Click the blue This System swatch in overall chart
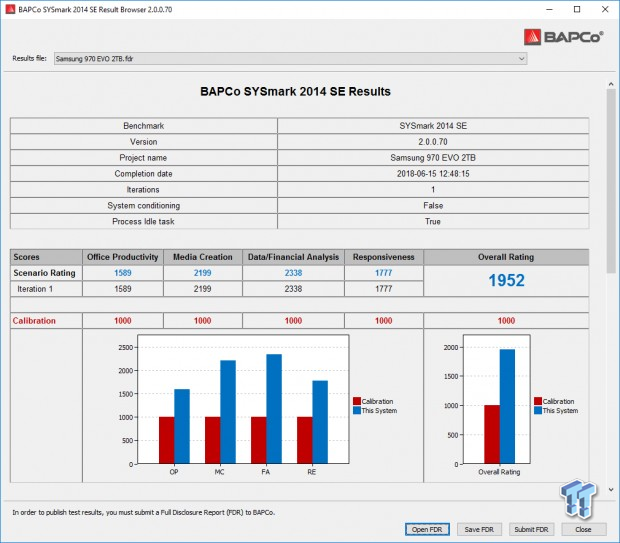Viewport: 620px width, 543px height. pos(537,411)
